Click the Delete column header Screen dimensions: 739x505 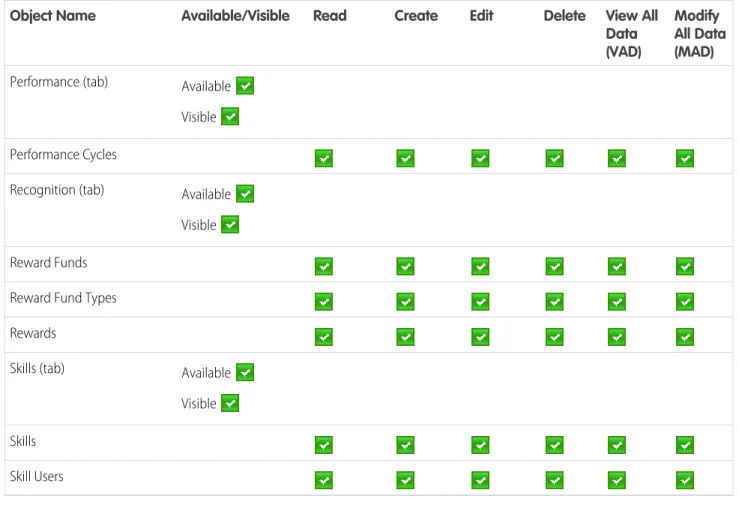click(x=564, y=16)
